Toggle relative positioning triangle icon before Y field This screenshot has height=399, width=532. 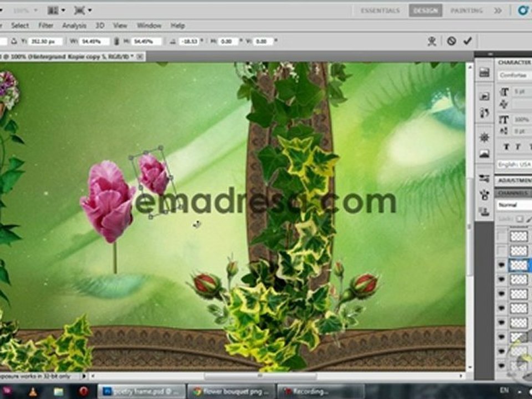[x=14, y=42]
